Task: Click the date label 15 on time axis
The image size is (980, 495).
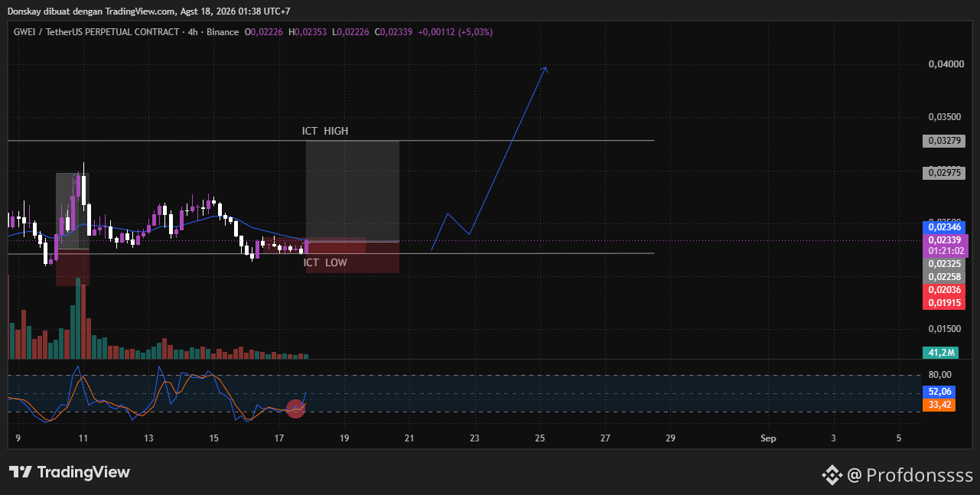Action: (x=213, y=438)
